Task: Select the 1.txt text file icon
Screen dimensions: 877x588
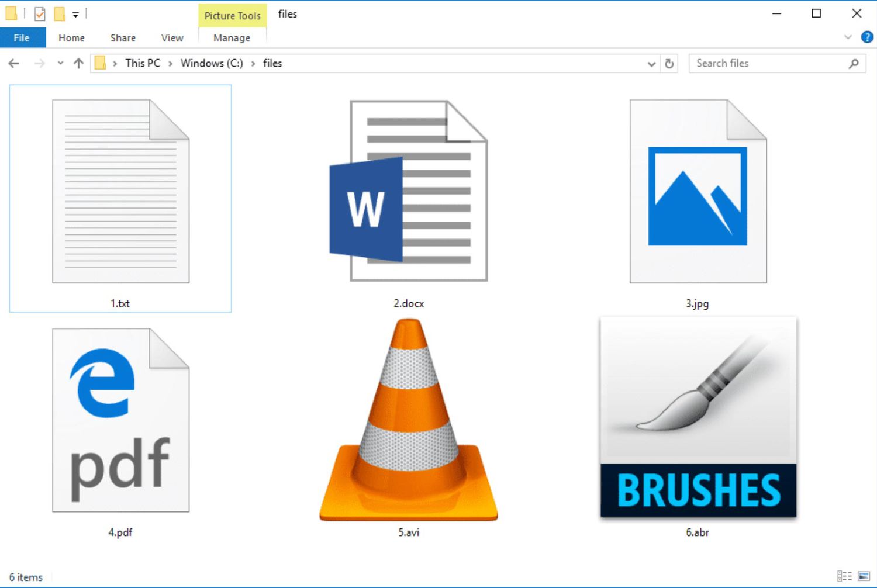Action: pyautogui.click(x=120, y=192)
